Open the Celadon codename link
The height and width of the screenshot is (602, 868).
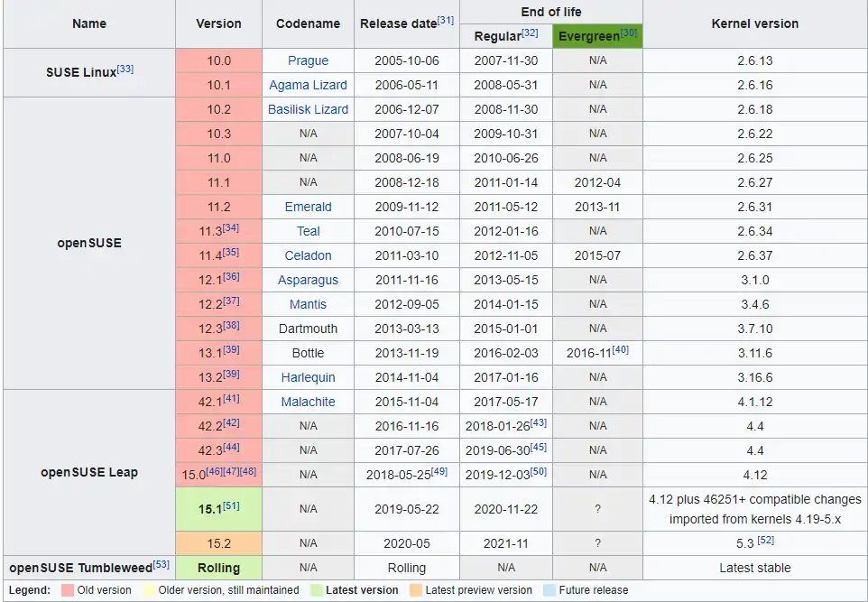(308, 255)
